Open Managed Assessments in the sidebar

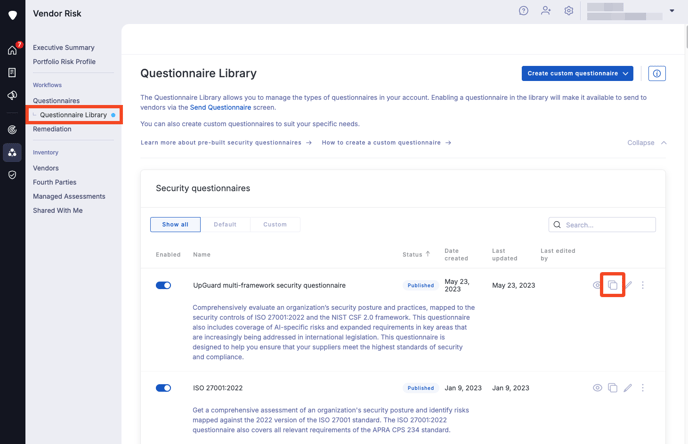click(x=69, y=196)
